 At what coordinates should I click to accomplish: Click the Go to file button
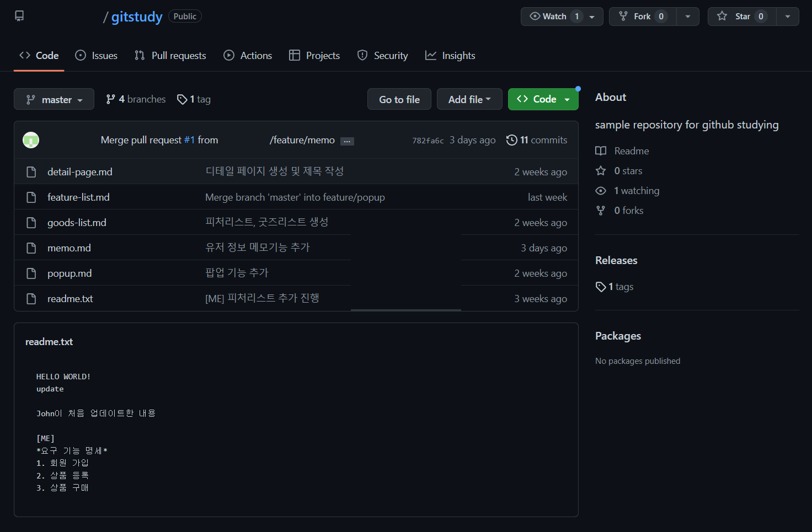(x=399, y=99)
